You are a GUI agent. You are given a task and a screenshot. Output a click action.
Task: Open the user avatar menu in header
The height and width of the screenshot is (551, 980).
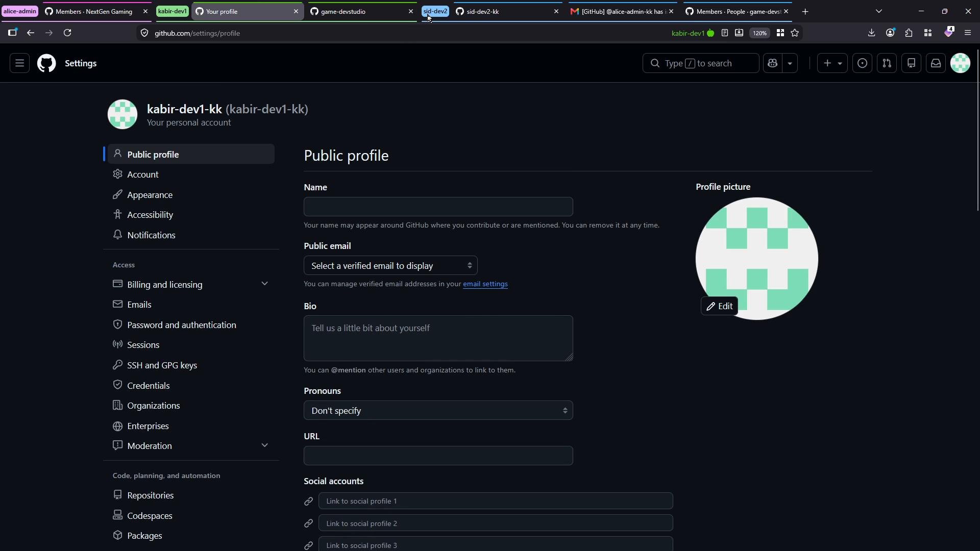(960, 63)
